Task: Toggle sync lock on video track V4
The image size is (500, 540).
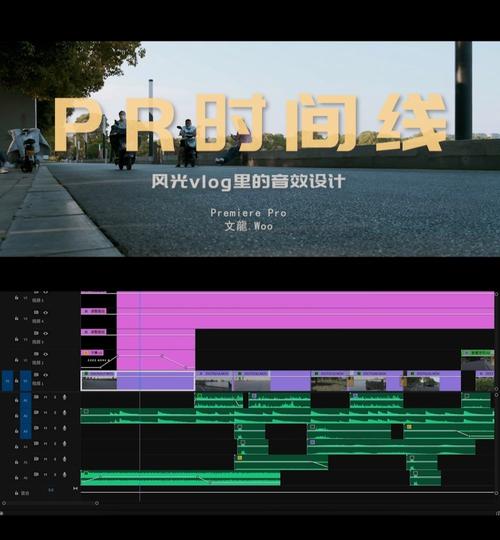Action: click(x=36, y=312)
